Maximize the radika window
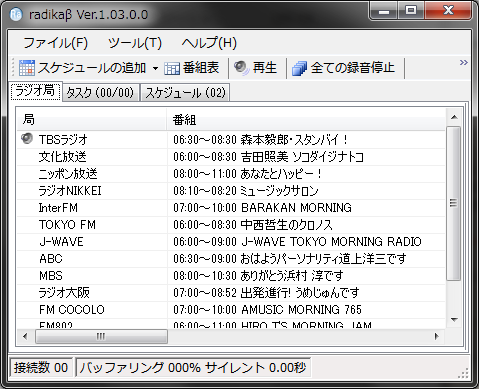 (411, 11)
